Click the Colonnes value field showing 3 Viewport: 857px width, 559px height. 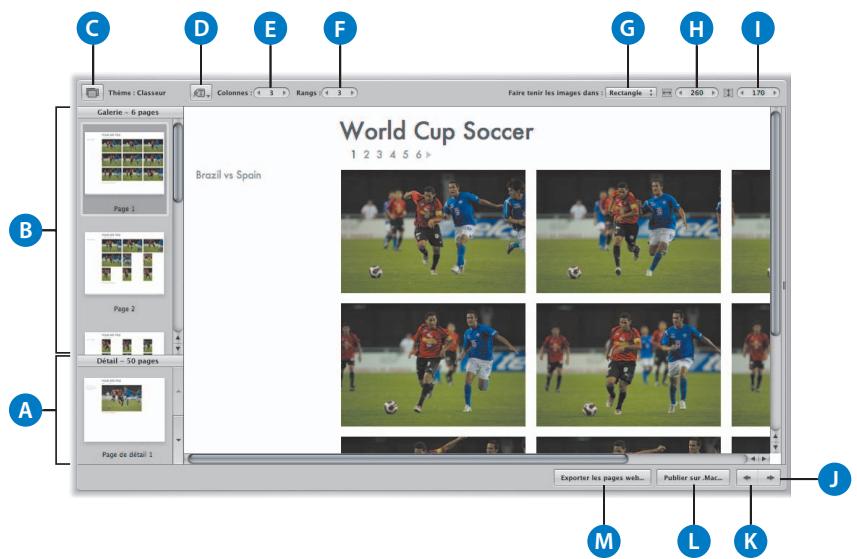271,93
